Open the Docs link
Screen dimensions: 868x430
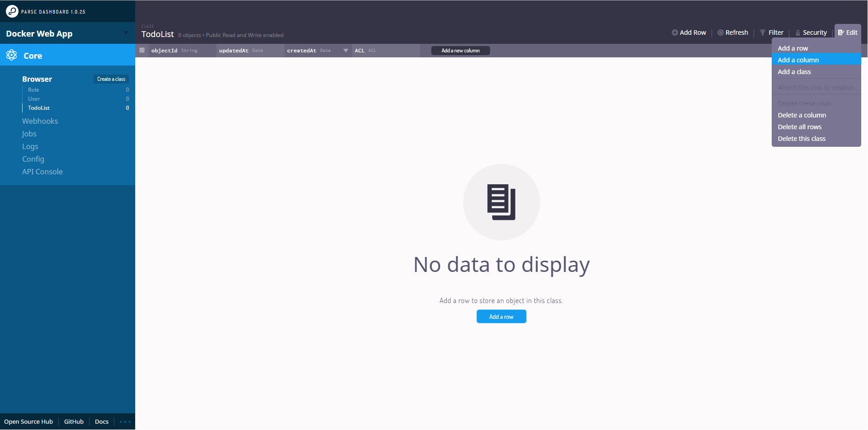click(102, 421)
